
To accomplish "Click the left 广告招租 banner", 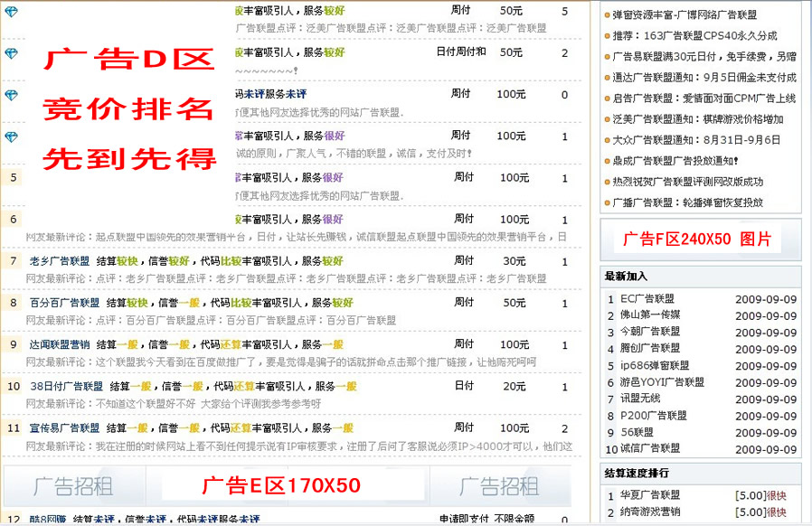I will tap(73, 486).
